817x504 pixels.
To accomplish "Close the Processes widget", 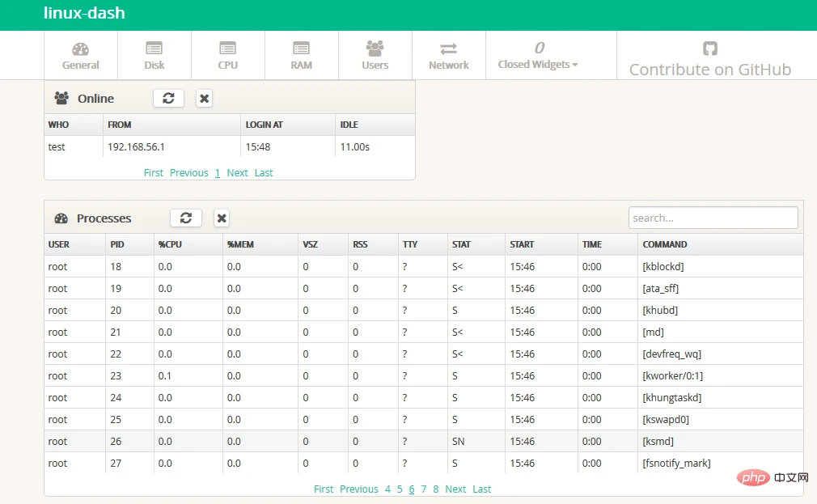I will click(222, 218).
